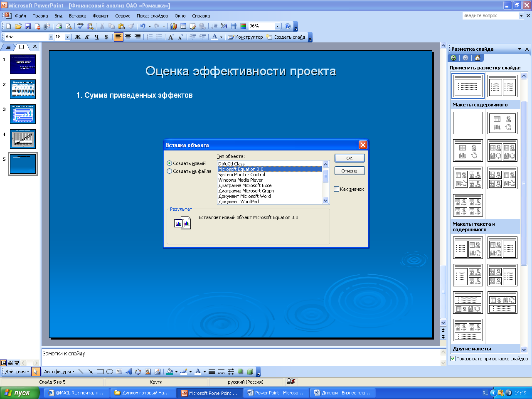Select slide 3 thumbnail
The height and width of the screenshot is (399, 532).
(23, 114)
